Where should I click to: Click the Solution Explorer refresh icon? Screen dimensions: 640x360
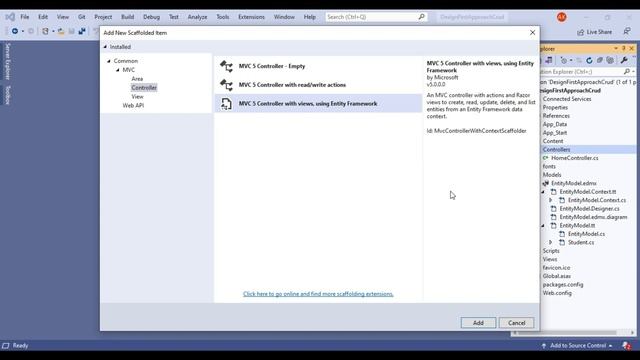[589, 60]
